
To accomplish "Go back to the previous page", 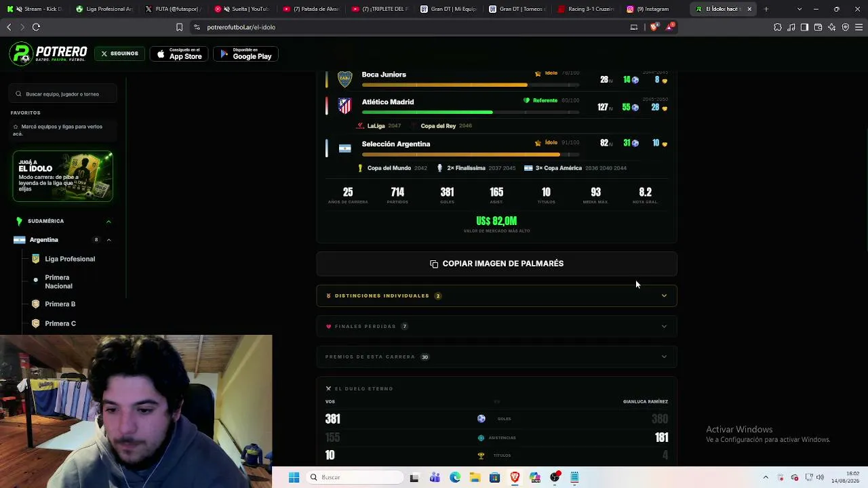I will (x=9, y=27).
